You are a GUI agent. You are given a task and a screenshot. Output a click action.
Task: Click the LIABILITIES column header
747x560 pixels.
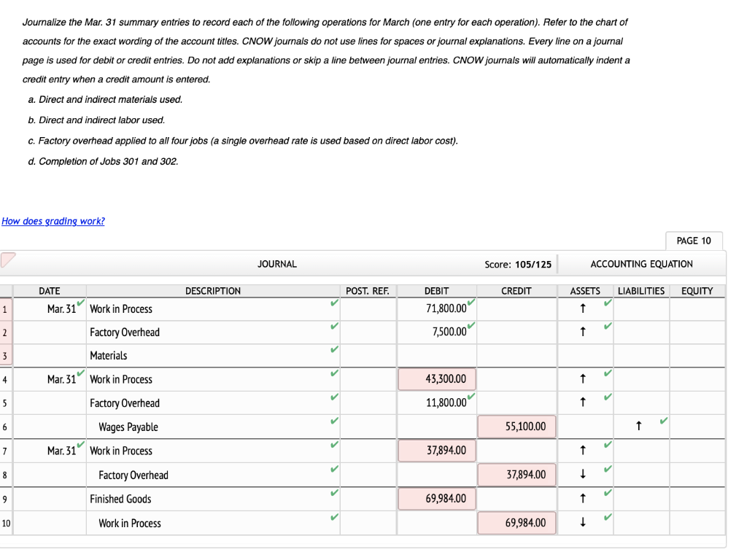pos(640,291)
